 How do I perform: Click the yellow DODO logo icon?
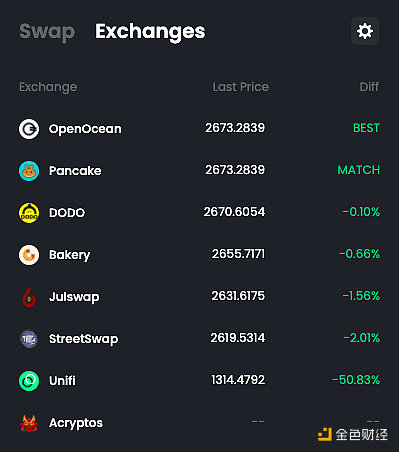pos(29,213)
